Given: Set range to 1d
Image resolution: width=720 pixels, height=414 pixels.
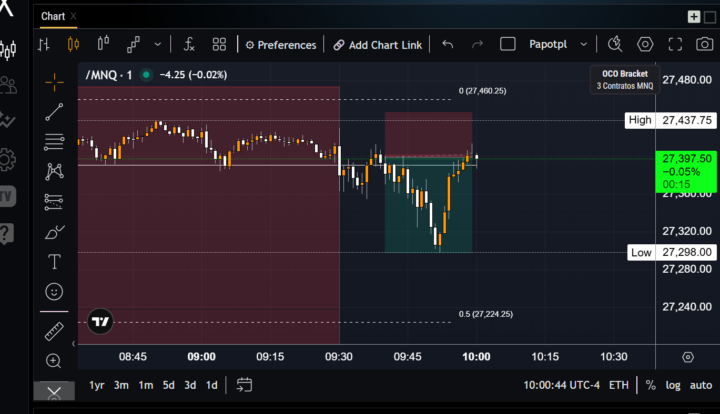Looking at the screenshot, I should 212,385.
